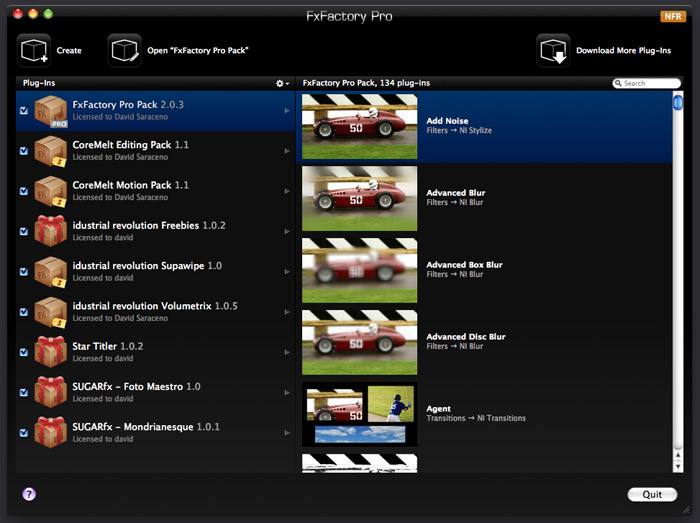The height and width of the screenshot is (523, 700).
Task: Click the purple help question mark icon
Action: tap(28, 494)
